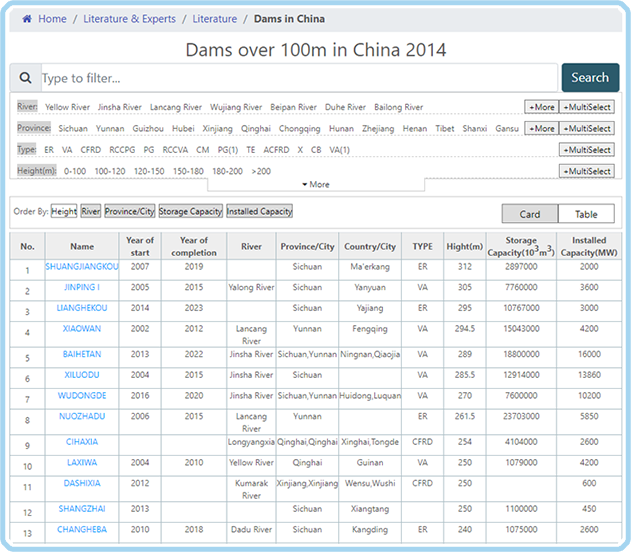Open the SHUANGJIANGKOU dam link
This screenshot has width=631, height=552.
click(x=82, y=267)
